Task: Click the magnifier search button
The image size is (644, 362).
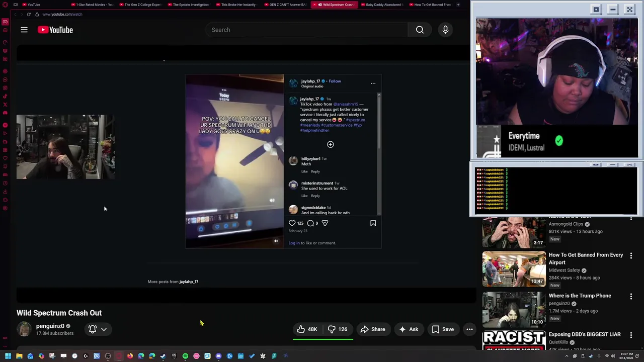Action: [420, 30]
